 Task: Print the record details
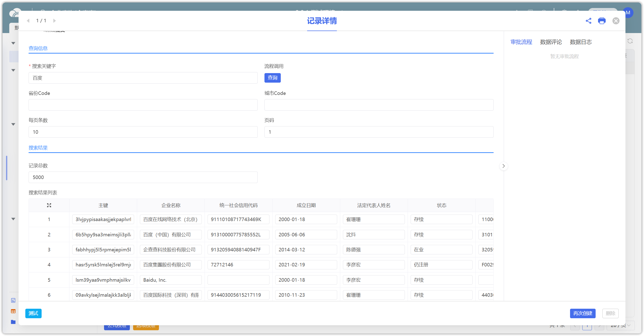coord(602,21)
